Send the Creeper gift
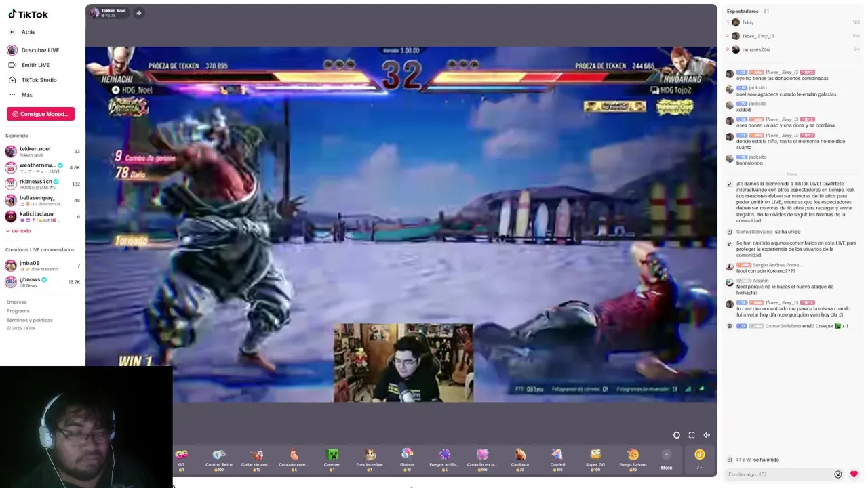Viewport: 868px width, 488px height. (332, 460)
